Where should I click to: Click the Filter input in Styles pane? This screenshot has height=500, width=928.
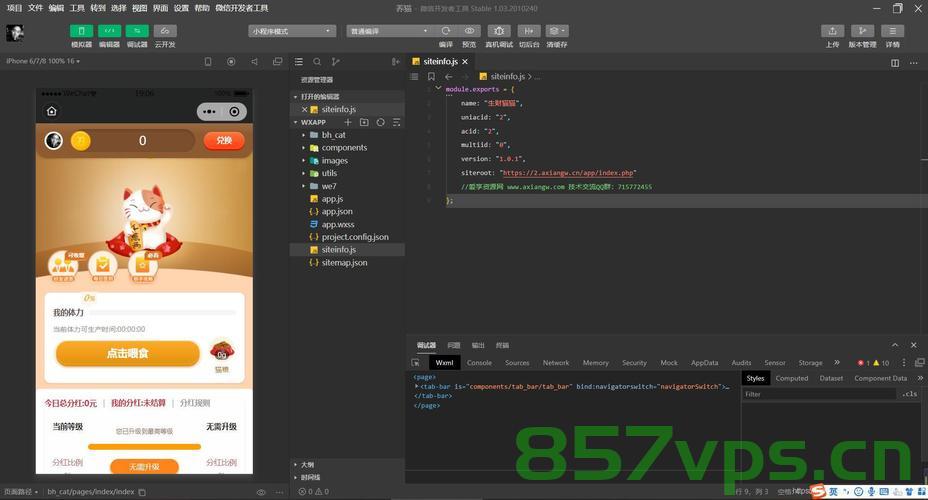[x=820, y=394]
